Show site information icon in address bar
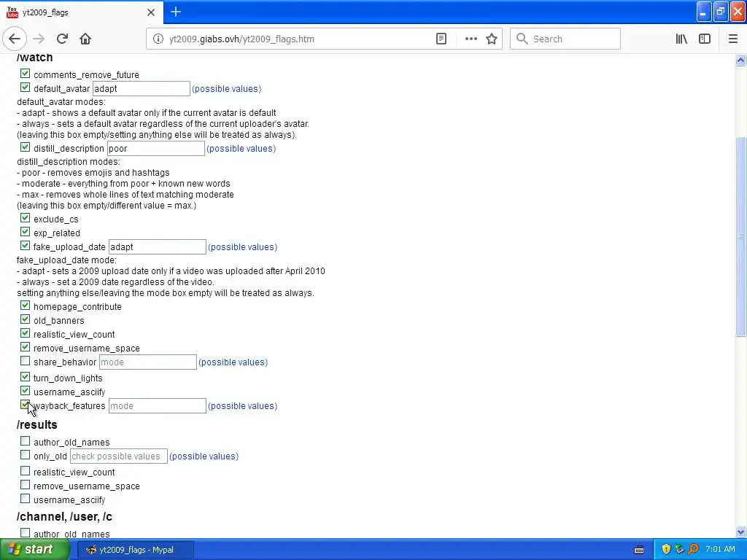Screen dimensions: 747x560 158,39
